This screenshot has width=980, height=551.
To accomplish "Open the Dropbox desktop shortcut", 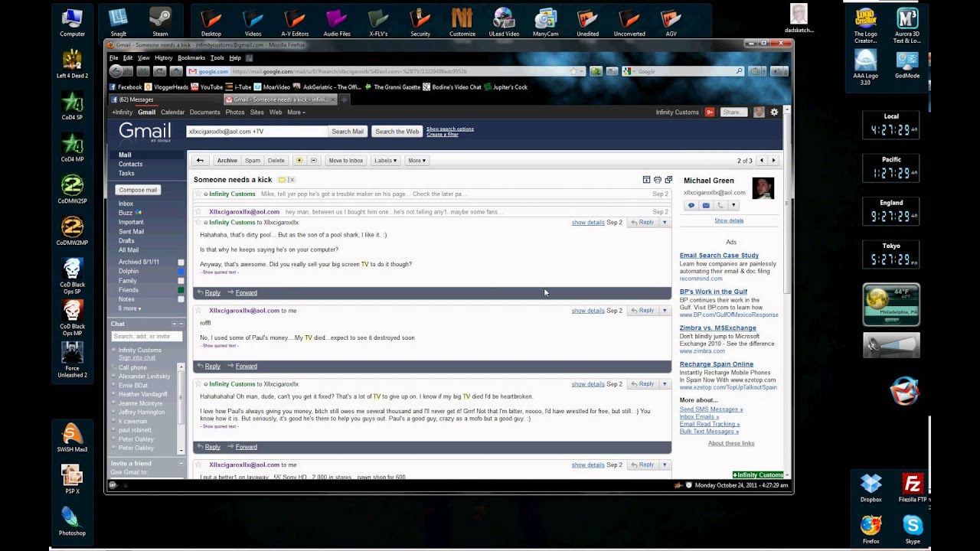I will pos(871,488).
